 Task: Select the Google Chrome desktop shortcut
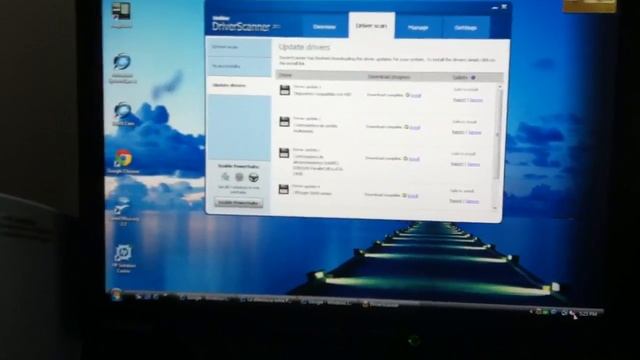(x=123, y=162)
